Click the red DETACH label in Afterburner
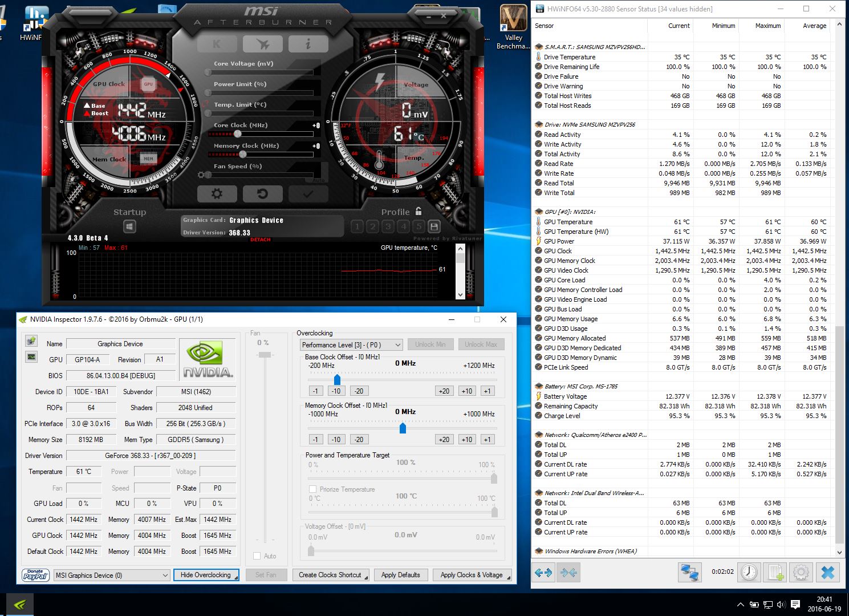The width and height of the screenshot is (849, 616). pos(261,240)
